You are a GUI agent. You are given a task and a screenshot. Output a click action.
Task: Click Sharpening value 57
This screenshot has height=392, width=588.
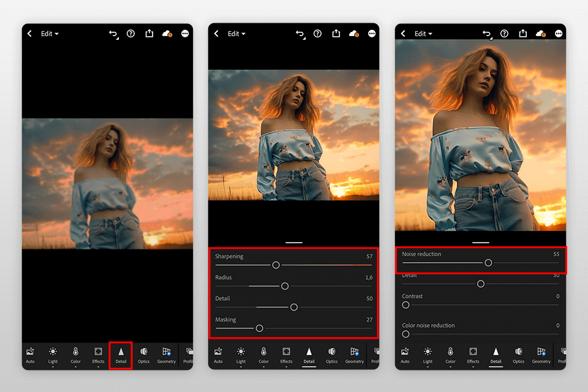click(x=369, y=257)
